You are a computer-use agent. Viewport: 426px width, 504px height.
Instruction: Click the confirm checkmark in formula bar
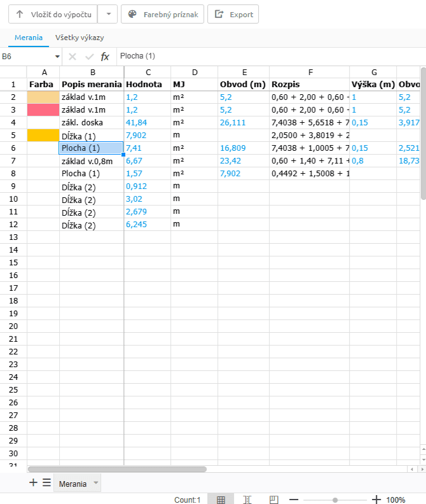89,57
